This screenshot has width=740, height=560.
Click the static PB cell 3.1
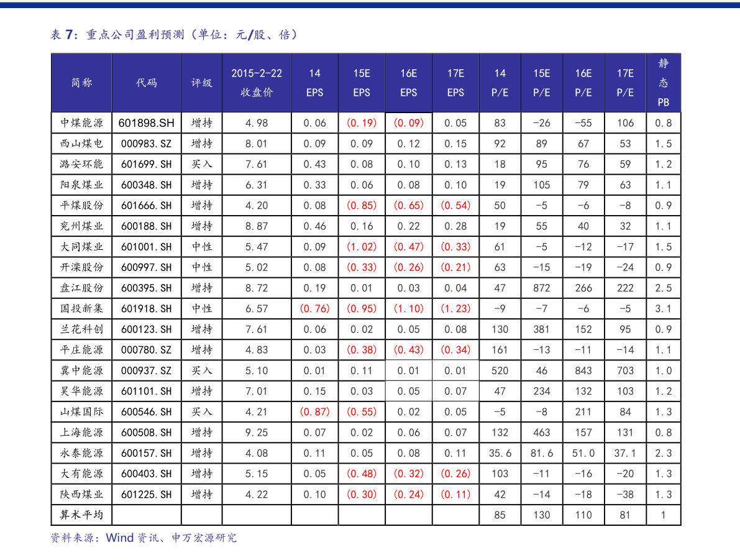point(663,309)
